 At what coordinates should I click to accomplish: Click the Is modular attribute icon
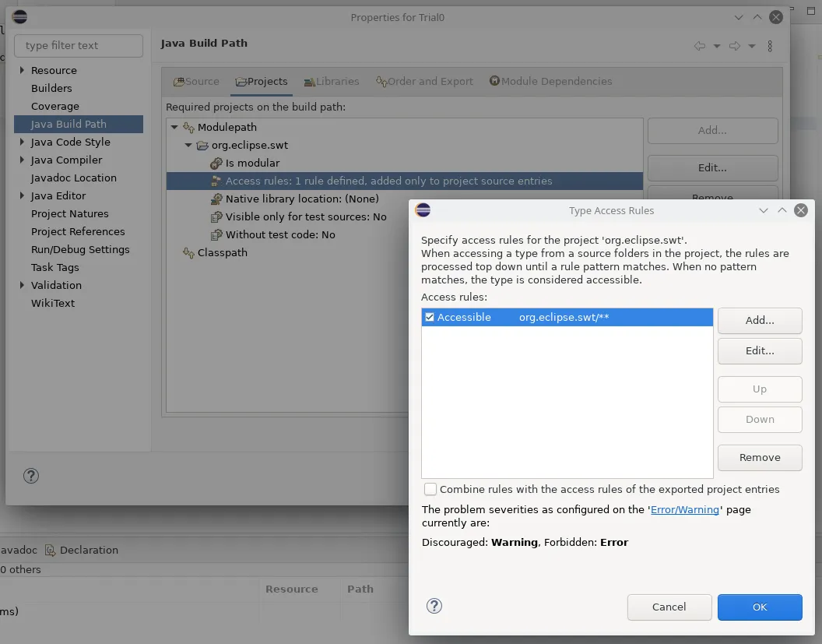coord(216,163)
